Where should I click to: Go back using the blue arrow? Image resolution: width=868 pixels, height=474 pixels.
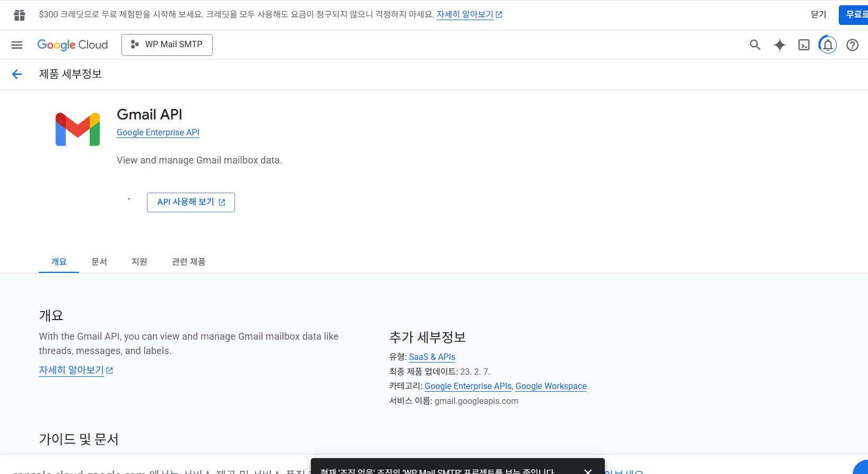point(17,74)
